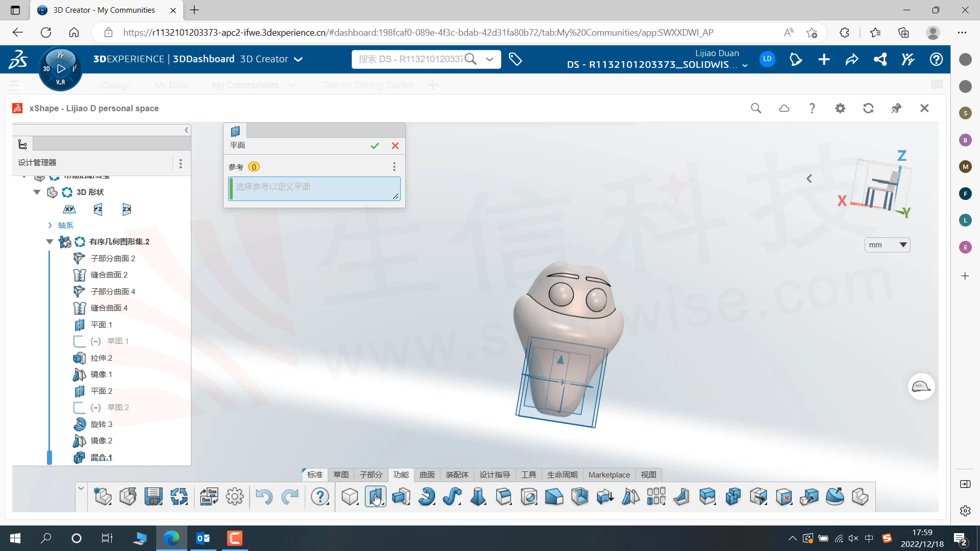
Task: Open the mm units dropdown
Action: click(x=888, y=245)
